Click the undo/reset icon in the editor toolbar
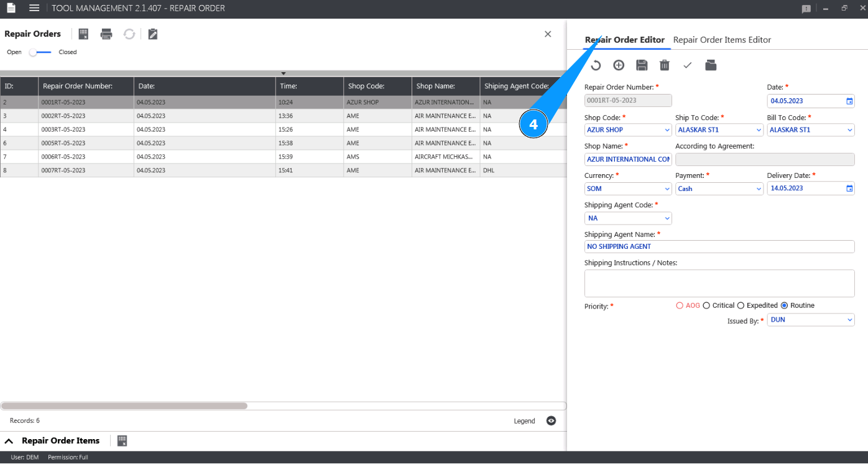 (596, 65)
